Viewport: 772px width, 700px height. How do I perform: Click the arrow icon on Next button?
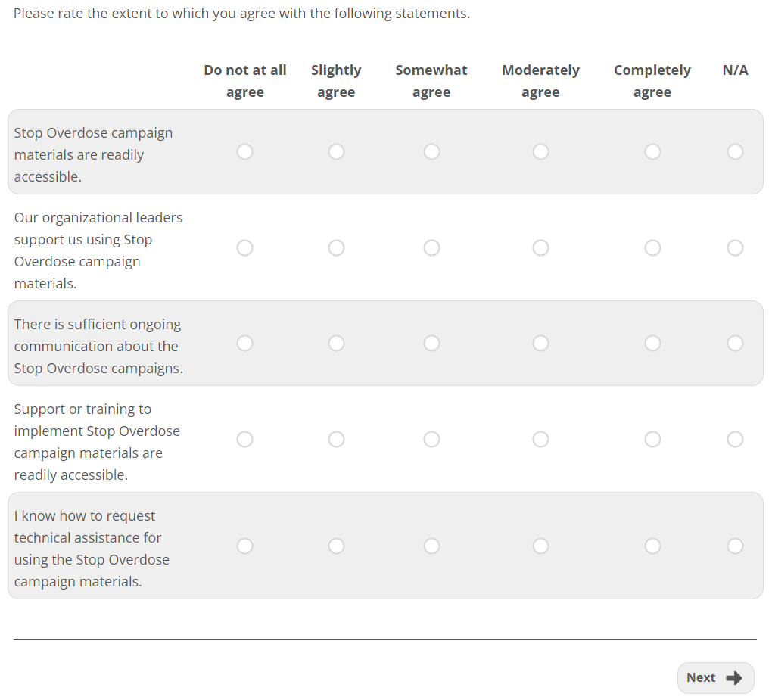click(x=733, y=678)
